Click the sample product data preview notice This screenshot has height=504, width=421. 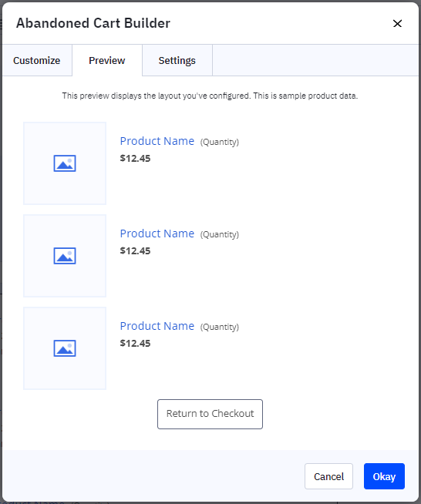[x=210, y=96]
